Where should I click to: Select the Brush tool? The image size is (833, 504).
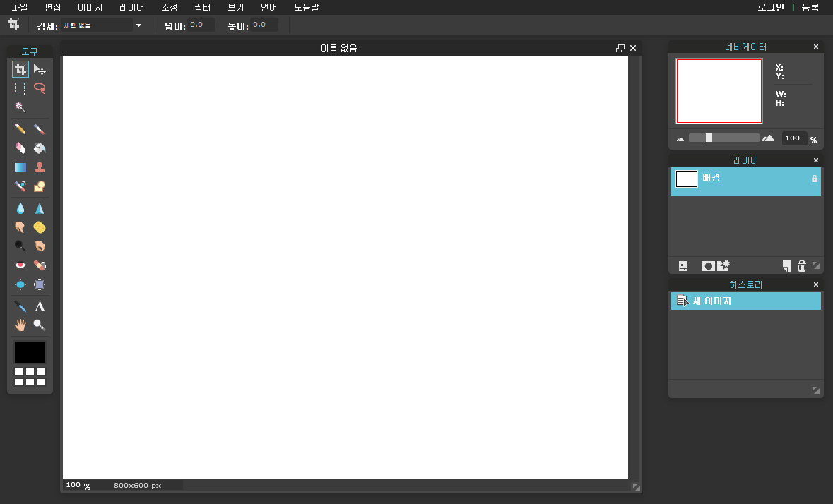click(x=40, y=129)
